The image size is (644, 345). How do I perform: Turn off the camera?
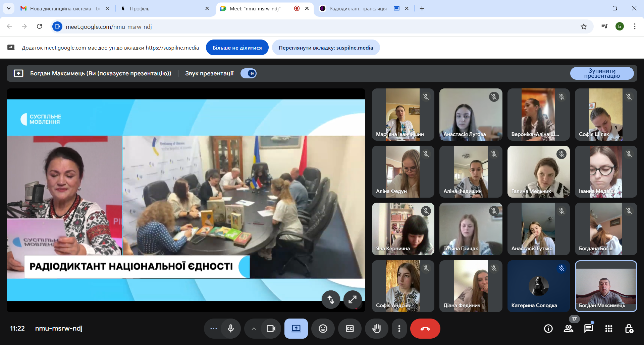pyautogui.click(x=271, y=329)
